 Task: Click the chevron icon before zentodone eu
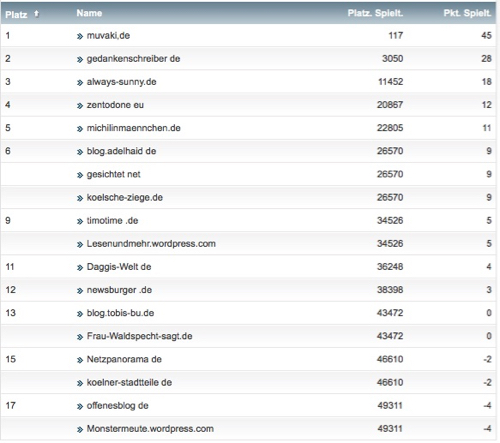coord(80,106)
